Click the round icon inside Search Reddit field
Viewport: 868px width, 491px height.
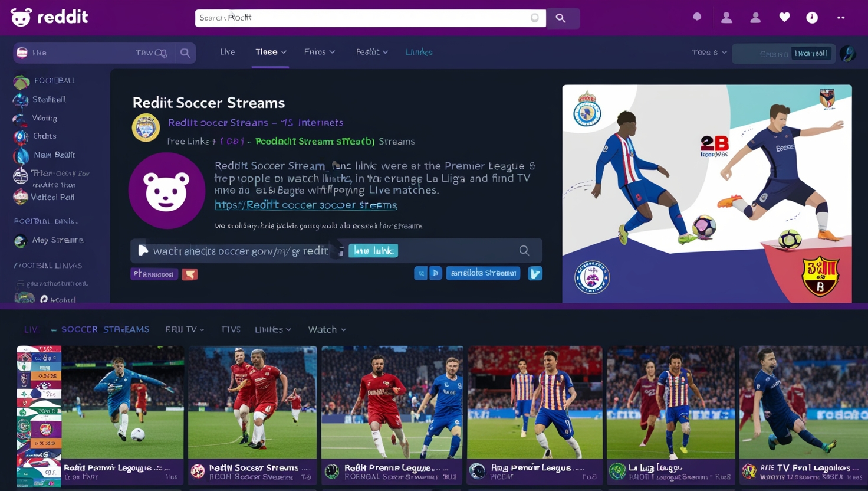pyautogui.click(x=535, y=18)
